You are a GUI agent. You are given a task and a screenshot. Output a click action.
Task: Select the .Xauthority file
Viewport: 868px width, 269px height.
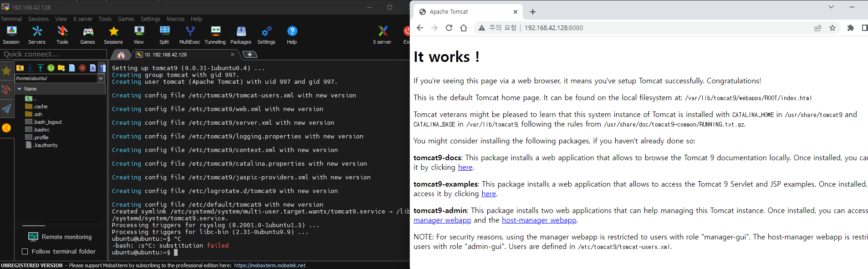(x=41, y=145)
